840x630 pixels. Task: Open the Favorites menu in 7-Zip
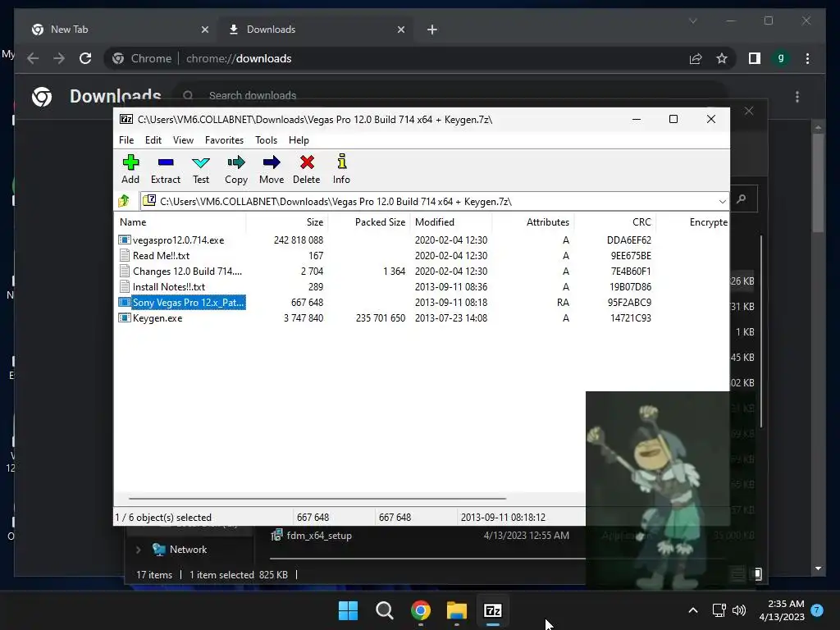225,139
